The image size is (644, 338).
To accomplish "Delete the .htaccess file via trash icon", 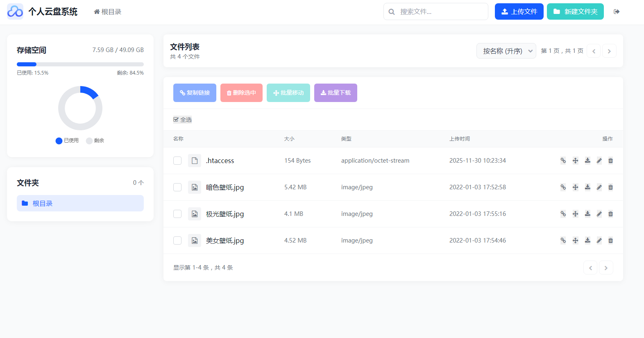I will (610, 161).
